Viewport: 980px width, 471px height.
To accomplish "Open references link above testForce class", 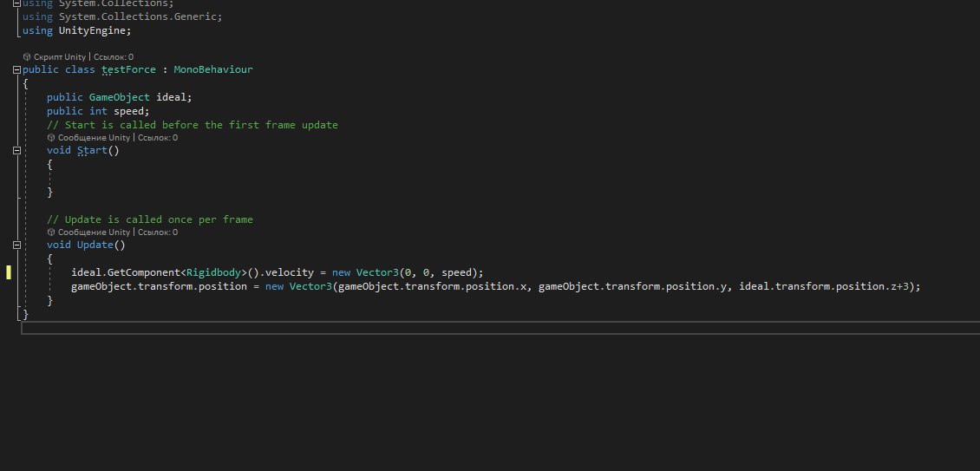I will click(x=113, y=57).
